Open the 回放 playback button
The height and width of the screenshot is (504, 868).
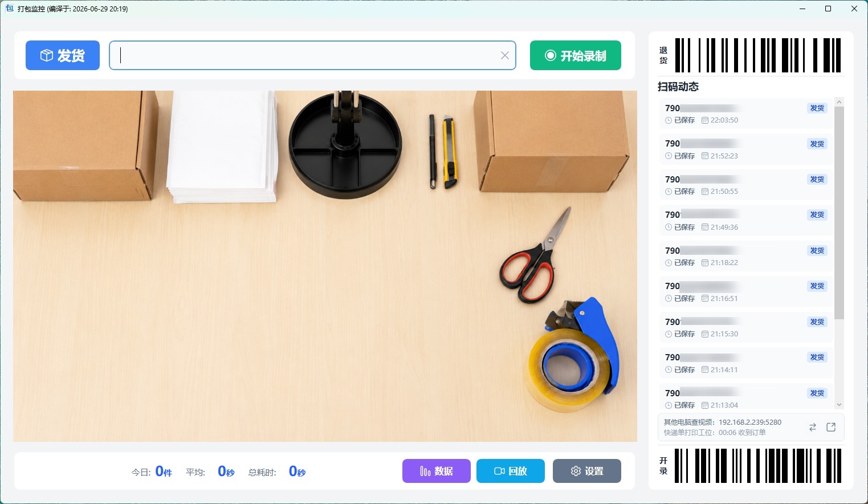click(511, 471)
